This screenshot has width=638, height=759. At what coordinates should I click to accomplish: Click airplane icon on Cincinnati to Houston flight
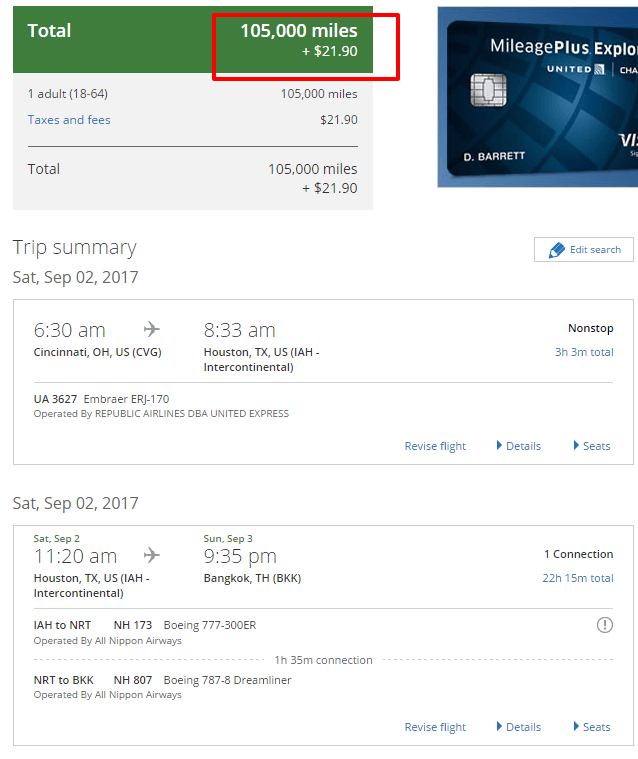152,329
